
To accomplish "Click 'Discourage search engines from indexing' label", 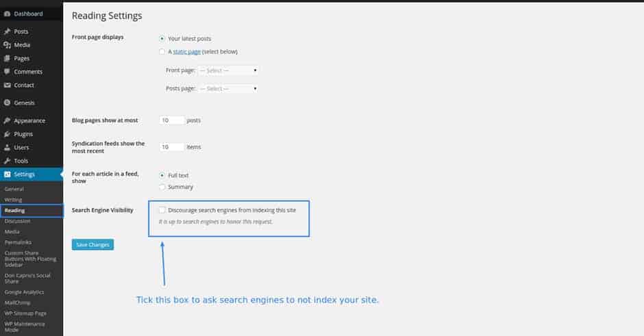I will pos(232,210).
